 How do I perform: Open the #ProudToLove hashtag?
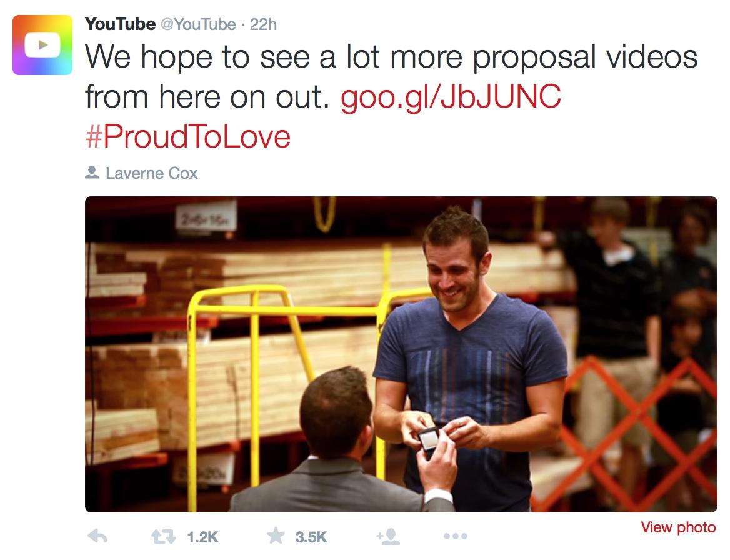click(x=188, y=137)
